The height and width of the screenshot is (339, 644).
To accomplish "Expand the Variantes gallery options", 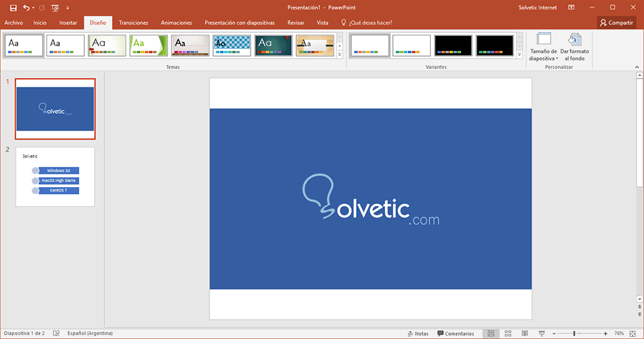I will tap(520, 55).
